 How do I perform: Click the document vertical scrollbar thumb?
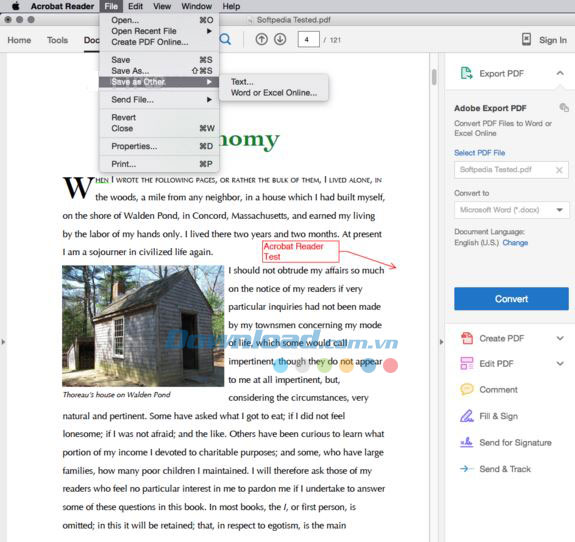434,77
